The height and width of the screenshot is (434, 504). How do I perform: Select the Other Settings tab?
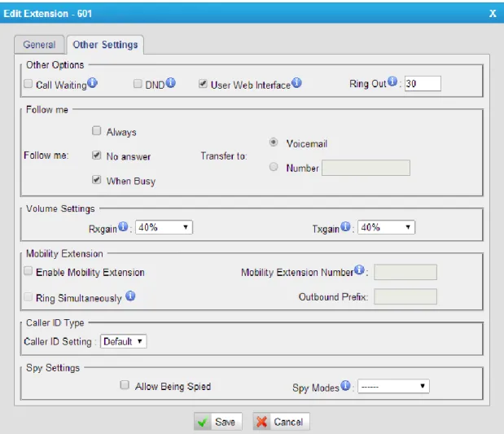pyautogui.click(x=105, y=45)
